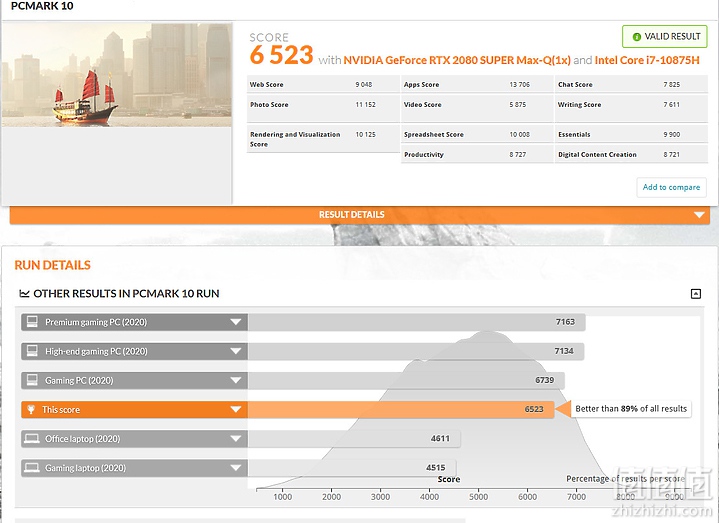Expand the High-end gaming PC (2020) dropdown arrow
719x523 pixels.
[x=236, y=351]
